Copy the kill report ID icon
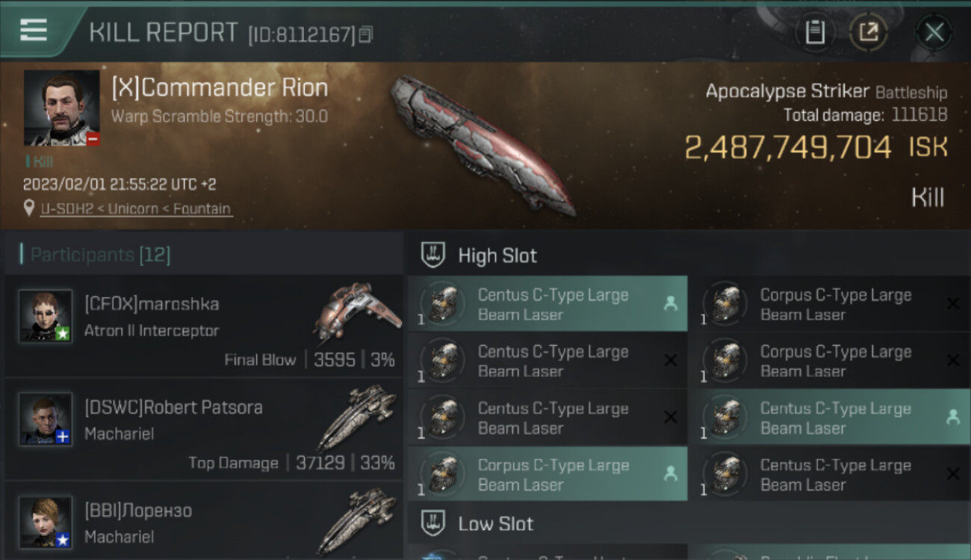The width and height of the screenshot is (971, 560). pyautogui.click(x=365, y=34)
